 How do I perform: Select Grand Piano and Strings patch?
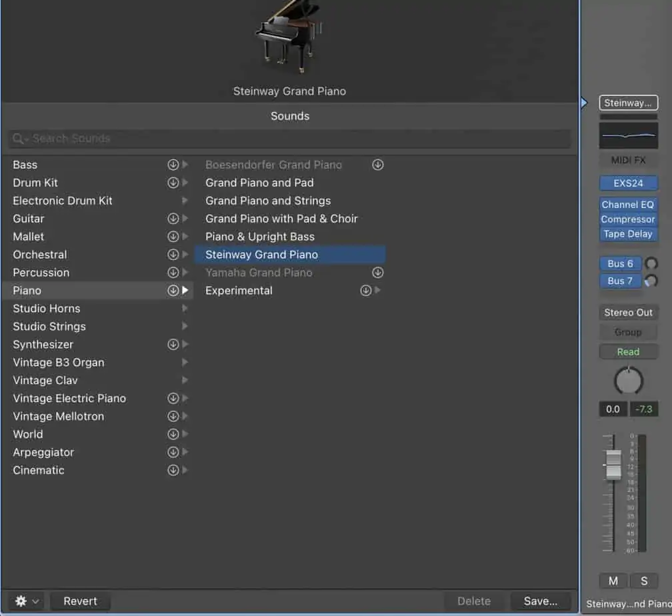click(290, 201)
